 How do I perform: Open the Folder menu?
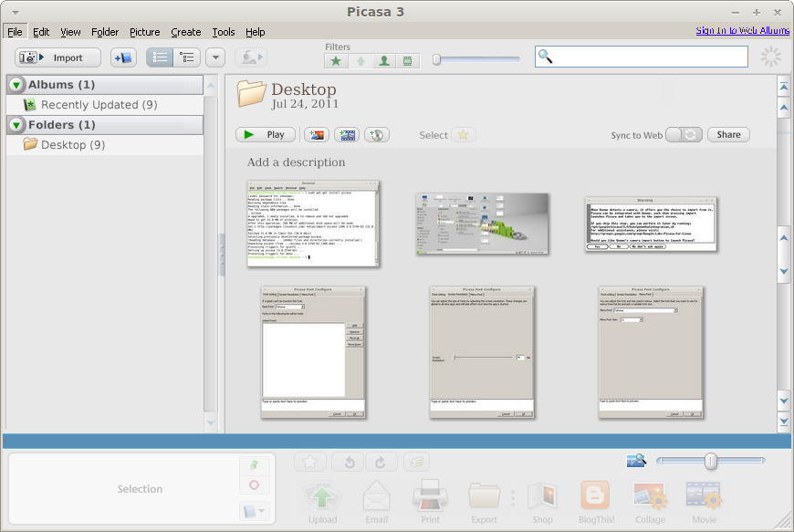[105, 32]
